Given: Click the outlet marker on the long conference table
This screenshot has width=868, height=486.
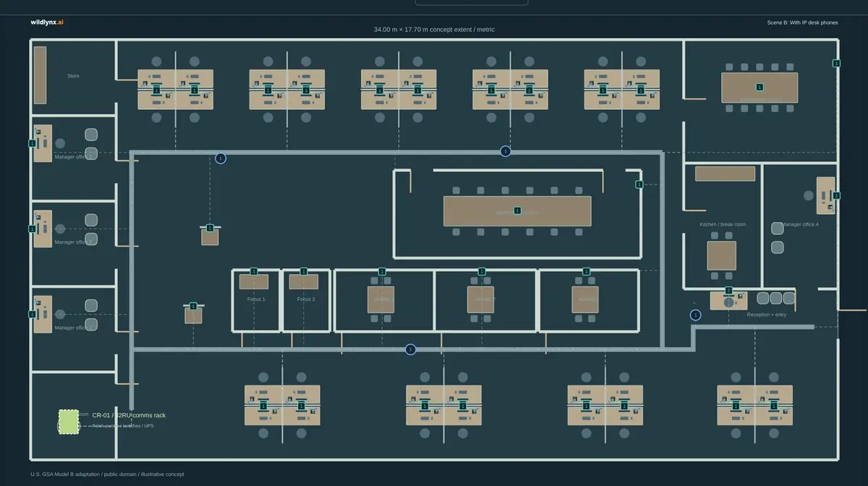Looking at the screenshot, I should [517, 210].
